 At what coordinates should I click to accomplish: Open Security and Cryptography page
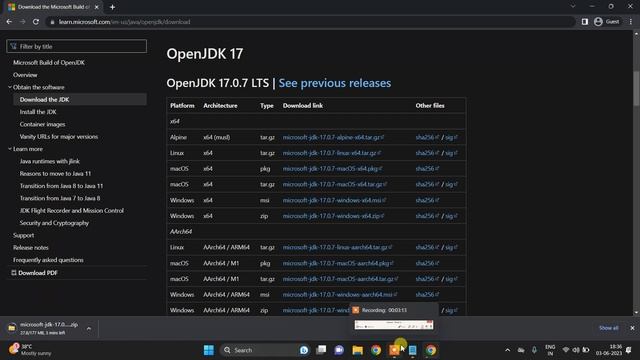pos(54,223)
